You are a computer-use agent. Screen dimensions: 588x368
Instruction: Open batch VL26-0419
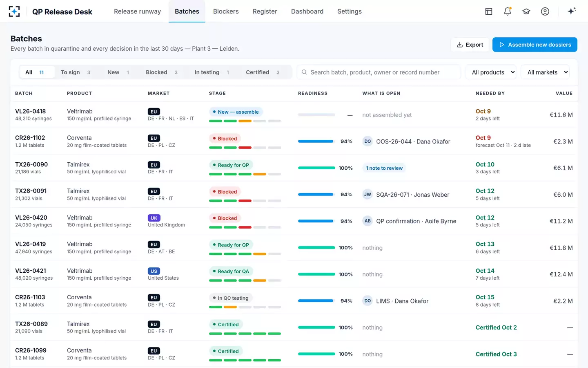pyautogui.click(x=31, y=244)
